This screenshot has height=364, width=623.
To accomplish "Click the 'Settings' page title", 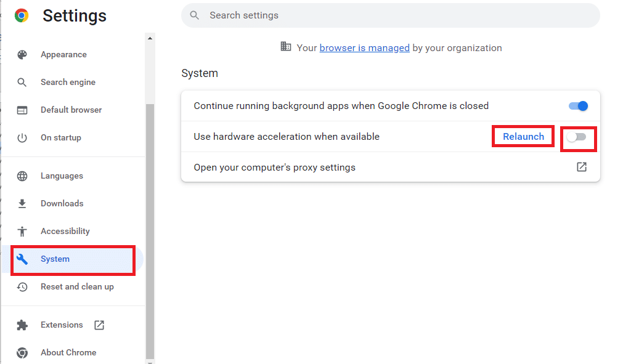I will click(75, 16).
